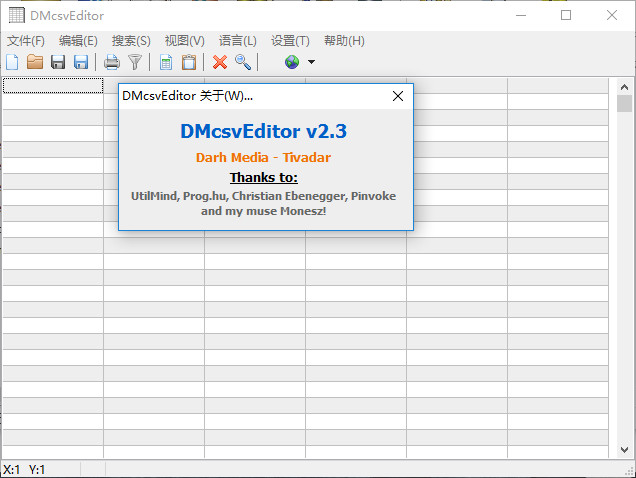Open the 视图(V) menu
The width and height of the screenshot is (636, 478).
tap(185, 41)
